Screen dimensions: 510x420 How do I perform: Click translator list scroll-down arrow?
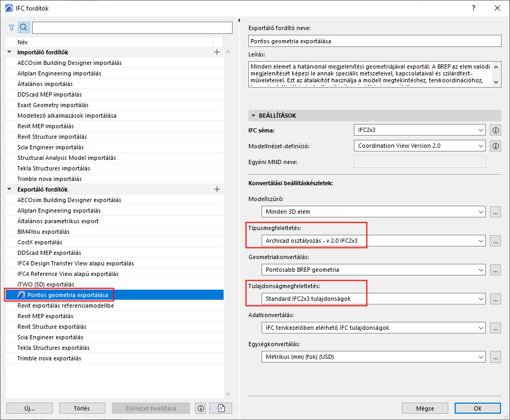coord(228,394)
